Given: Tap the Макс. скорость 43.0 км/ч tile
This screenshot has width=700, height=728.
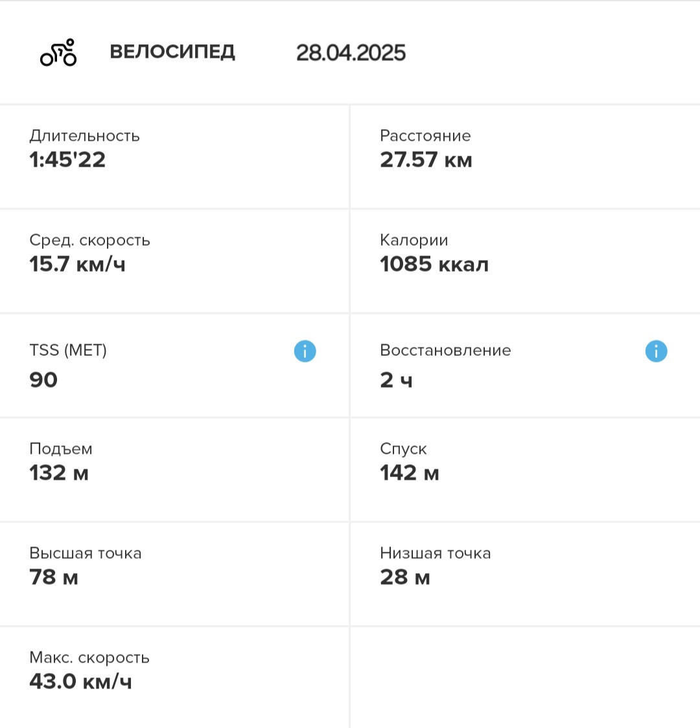Looking at the screenshot, I should [x=174, y=678].
